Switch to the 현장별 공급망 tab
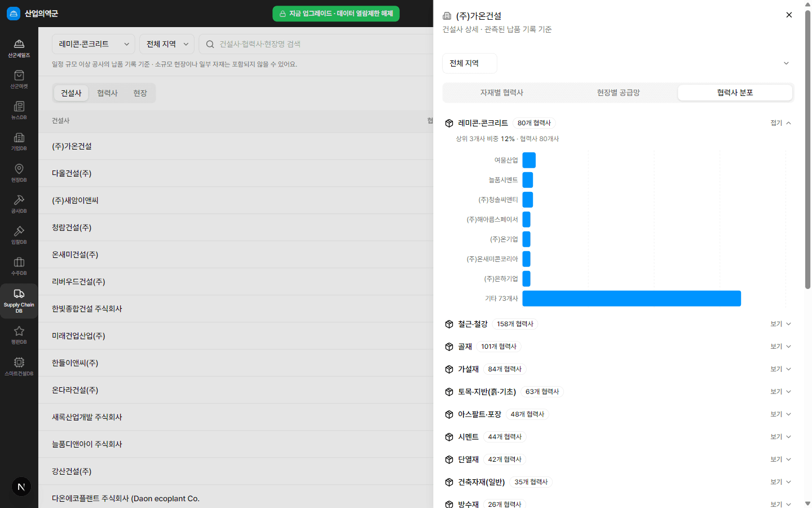The image size is (812, 508). point(619,93)
